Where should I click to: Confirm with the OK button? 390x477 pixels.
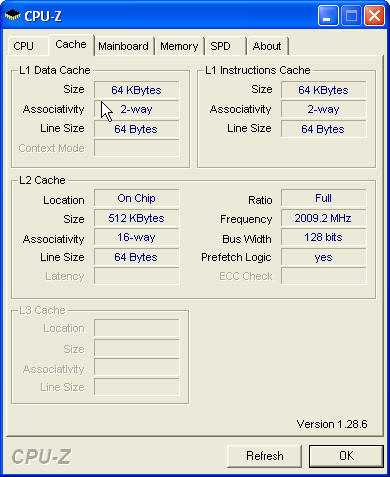[x=346, y=456]
